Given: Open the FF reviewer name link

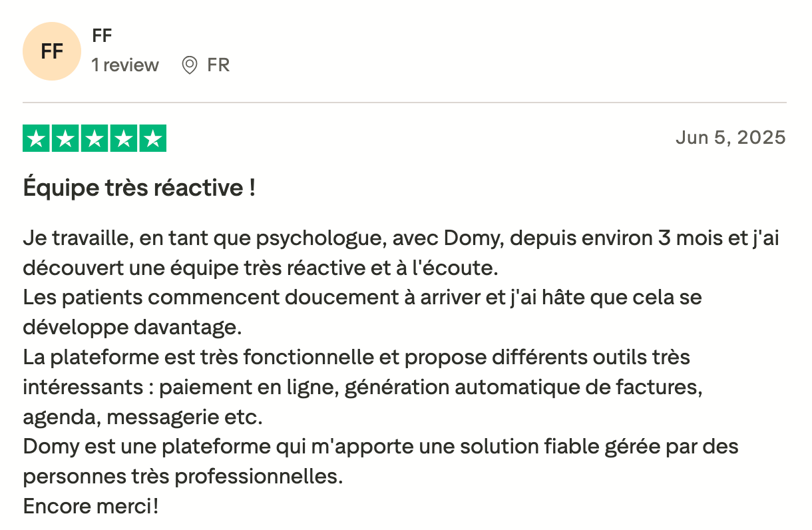Looking at the screenshot, I should click(102, 36).
